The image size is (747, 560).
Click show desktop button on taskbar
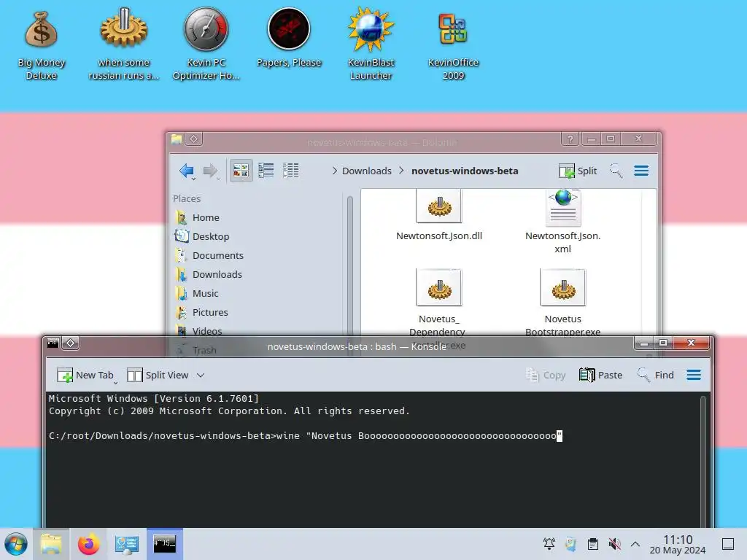click(x=728, y=544)
